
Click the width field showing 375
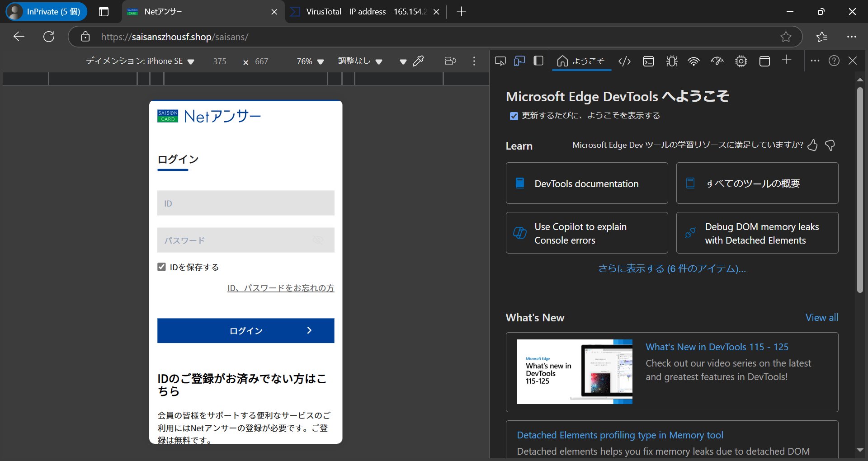tap(220, 61)
